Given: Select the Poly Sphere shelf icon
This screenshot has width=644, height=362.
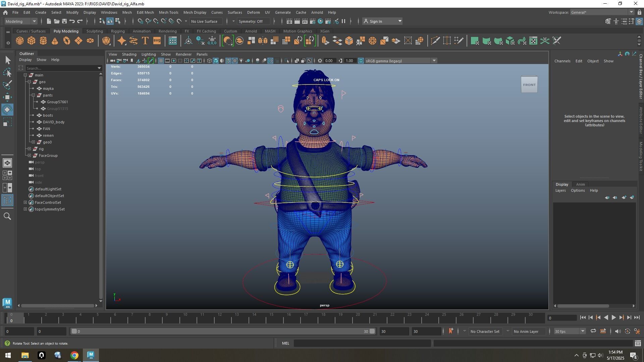Looking at the screenshot, I should [x=20, y=41].
